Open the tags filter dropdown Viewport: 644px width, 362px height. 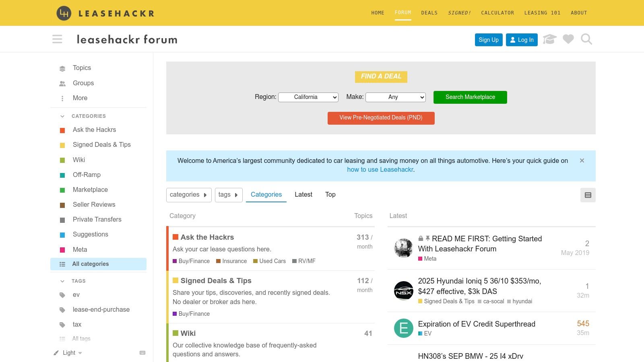229,195
